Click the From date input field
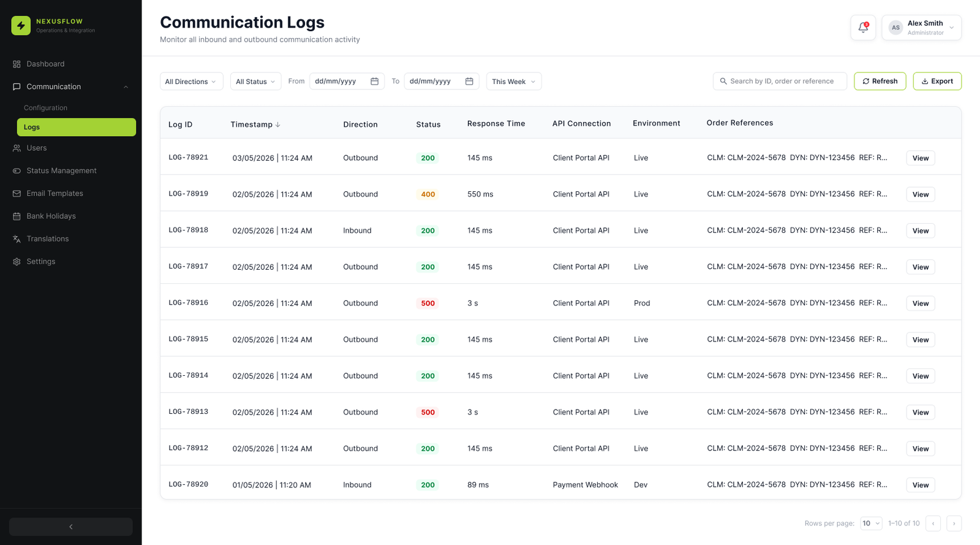The height and width of the screenshot is (545, 980). pos(347,82)
